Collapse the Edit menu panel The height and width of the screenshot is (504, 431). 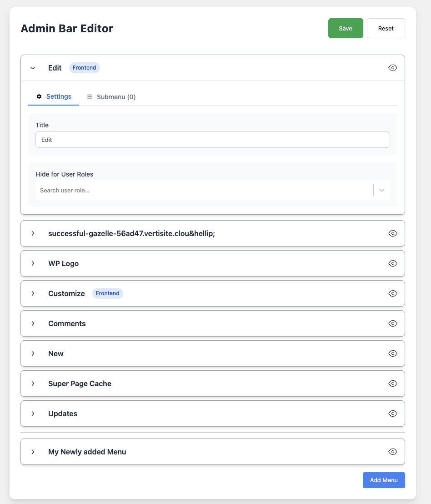[33, 68]
